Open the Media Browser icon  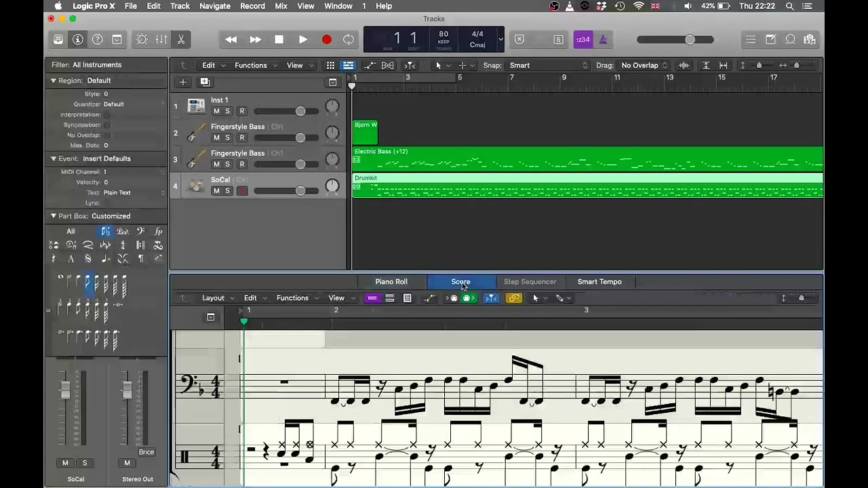[x=810, y=39]
